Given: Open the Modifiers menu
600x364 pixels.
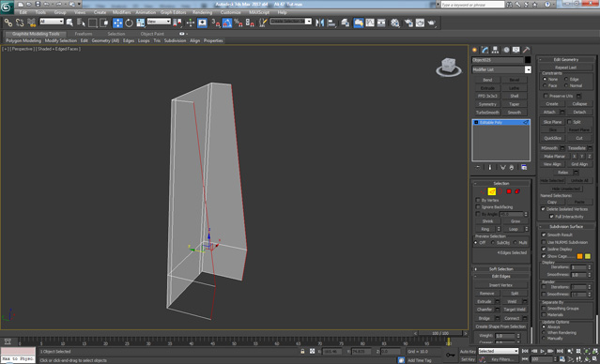Looking at the screenshot, I should pos(122,12).
